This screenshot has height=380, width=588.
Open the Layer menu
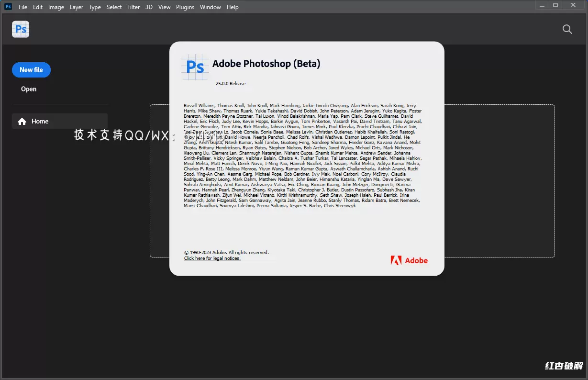click(x=77, y=7)
